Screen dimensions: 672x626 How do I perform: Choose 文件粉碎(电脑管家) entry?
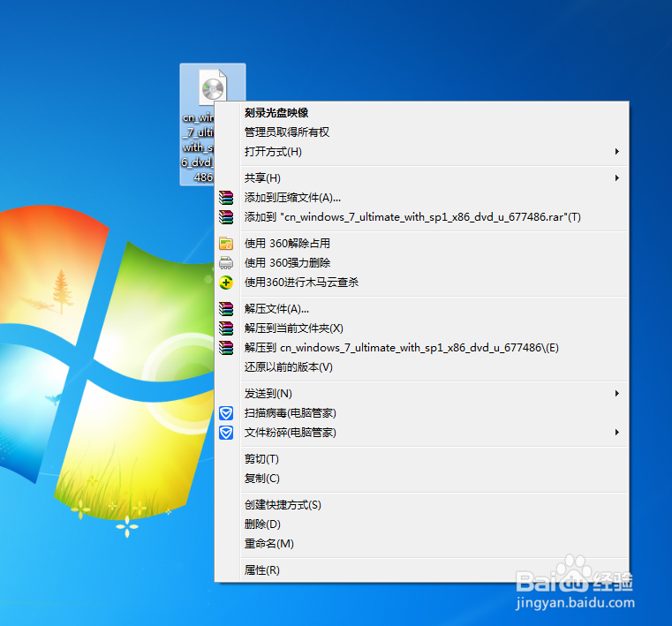(421, 433)
